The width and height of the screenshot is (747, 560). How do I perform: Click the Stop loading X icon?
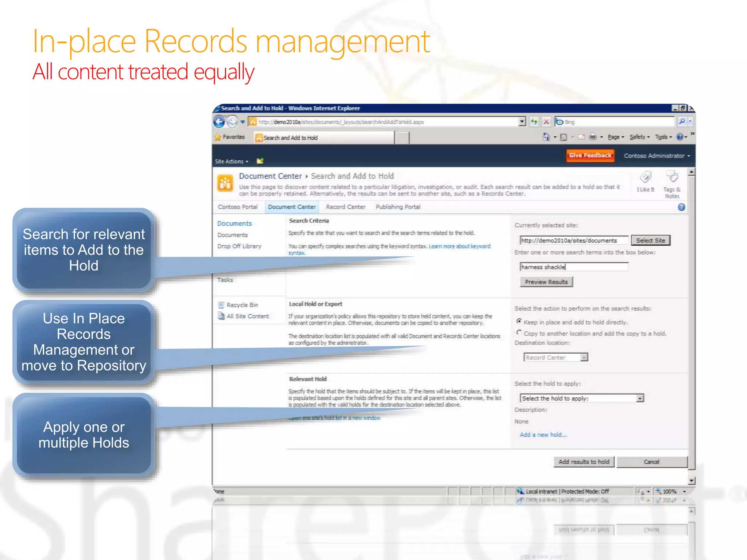546,122
